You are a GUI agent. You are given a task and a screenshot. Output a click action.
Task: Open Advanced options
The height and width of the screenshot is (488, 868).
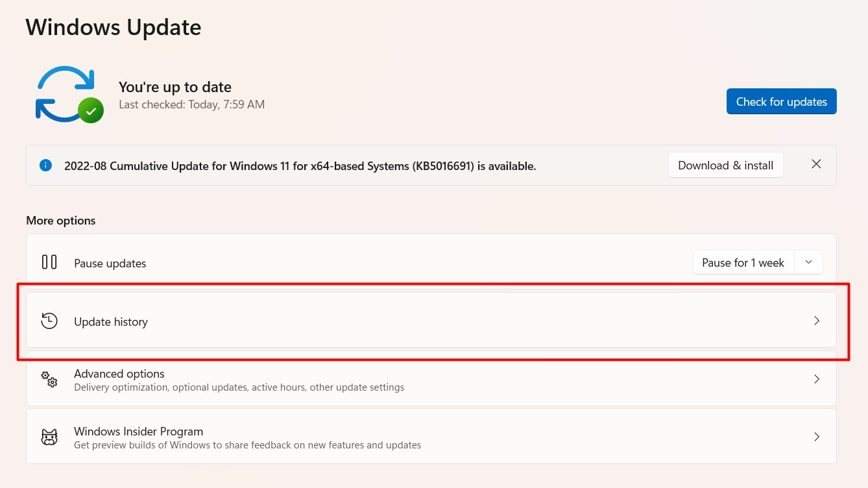[431, 379]
